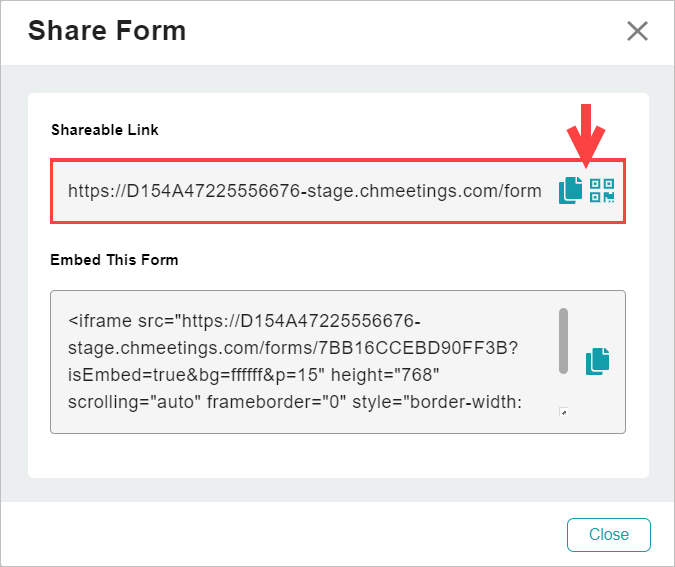Copy the shareable link to clipboard
Viewport: 675px width, 567px height.
[570, 190]
